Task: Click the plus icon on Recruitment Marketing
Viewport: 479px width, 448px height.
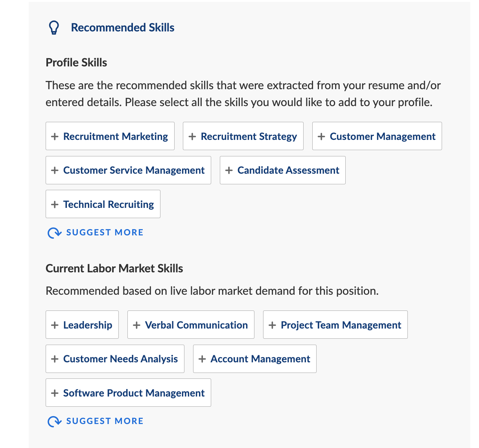Action: (55, 136)
